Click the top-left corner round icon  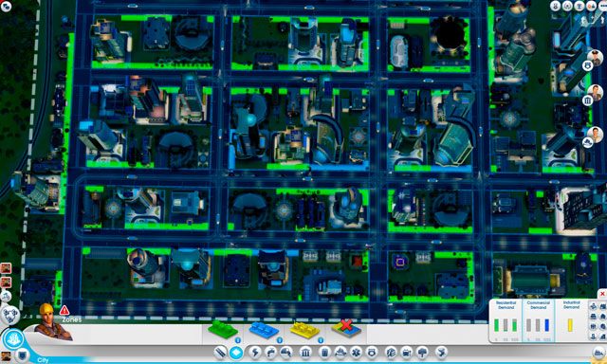click(x=6, y=6)
